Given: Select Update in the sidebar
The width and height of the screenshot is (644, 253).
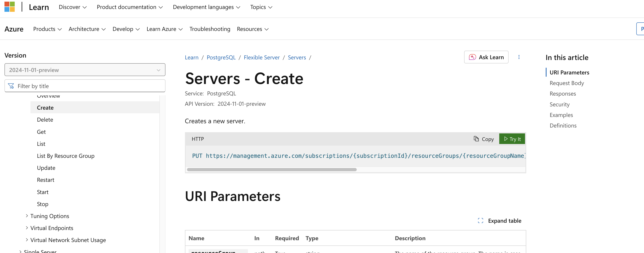Looking at the screenshot, I should point(46,168).
